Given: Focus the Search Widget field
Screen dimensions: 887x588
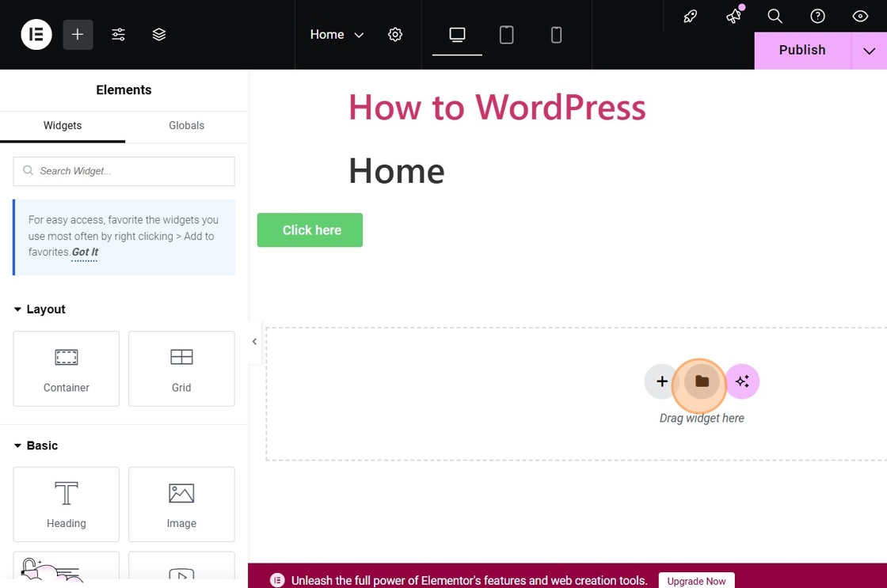Looking at the screenshot, I should (124, 171).
